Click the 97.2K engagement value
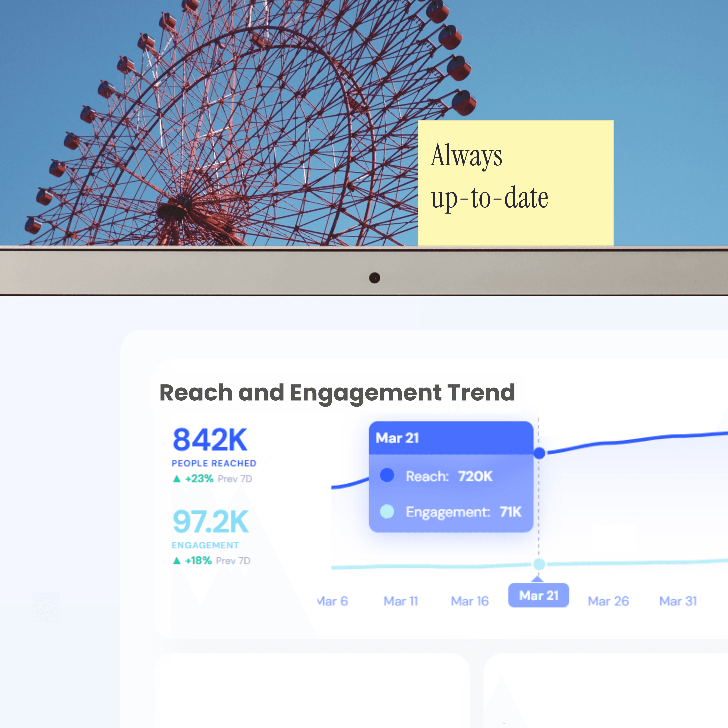The width and height of the screenshot is (728, 728). click(211, 521)
